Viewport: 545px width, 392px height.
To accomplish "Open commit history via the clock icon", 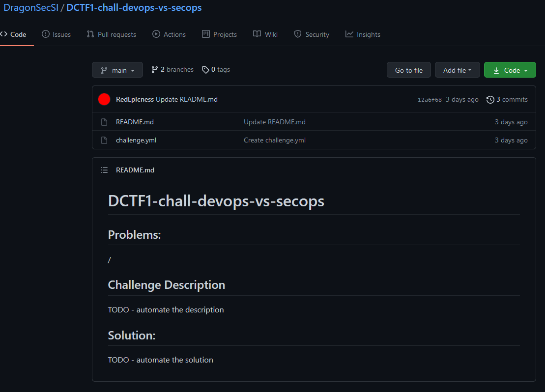I will [490, 100].
